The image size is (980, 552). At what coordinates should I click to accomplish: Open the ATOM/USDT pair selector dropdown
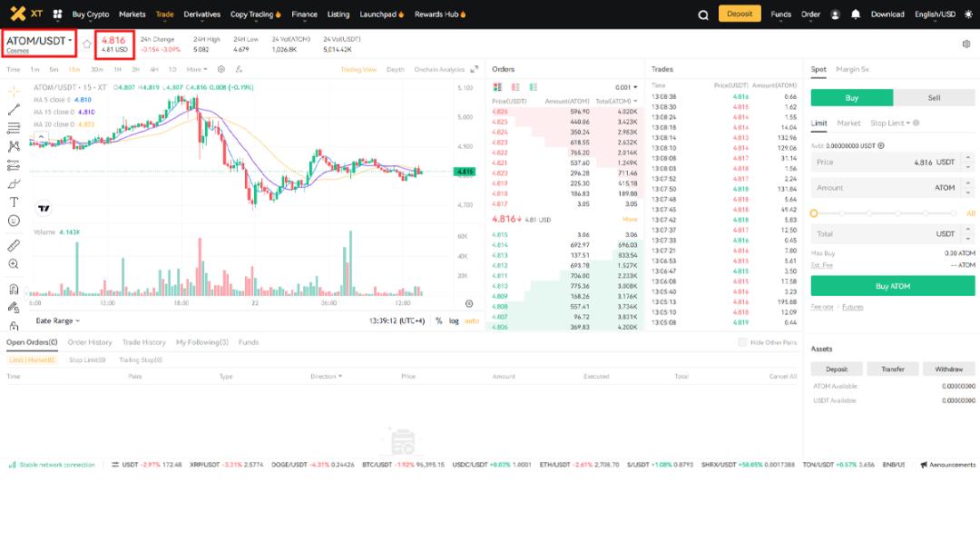click(x=39, y=41)
